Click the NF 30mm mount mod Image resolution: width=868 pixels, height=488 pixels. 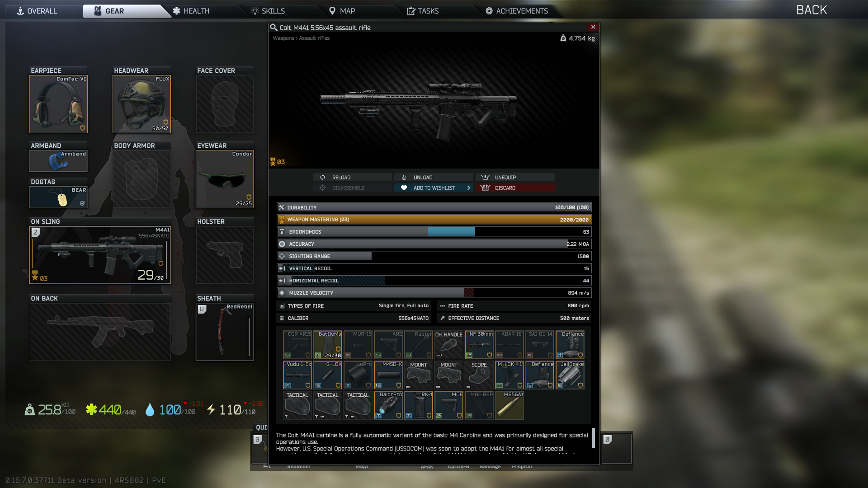click(479, 345)
